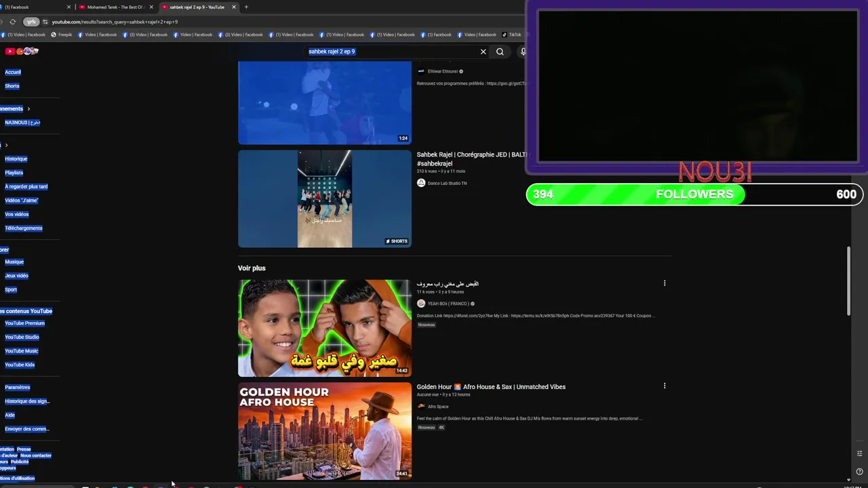Open YouTube Kids link

[x=20, y=365]
